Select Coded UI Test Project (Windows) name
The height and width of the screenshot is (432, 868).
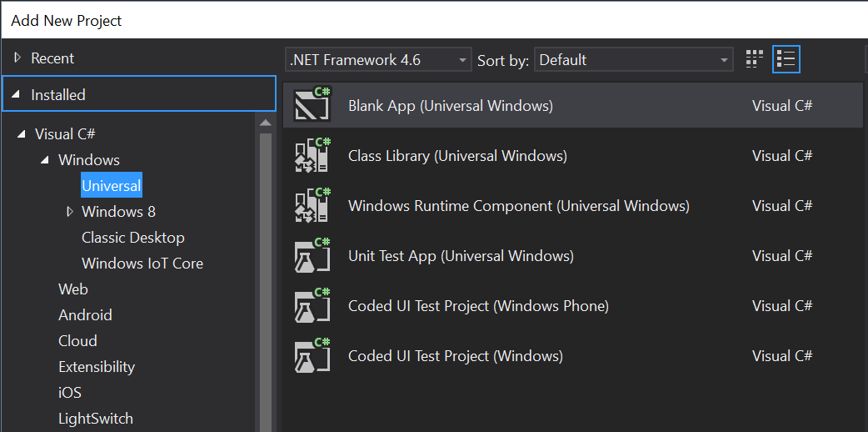(x=455, y=355)
